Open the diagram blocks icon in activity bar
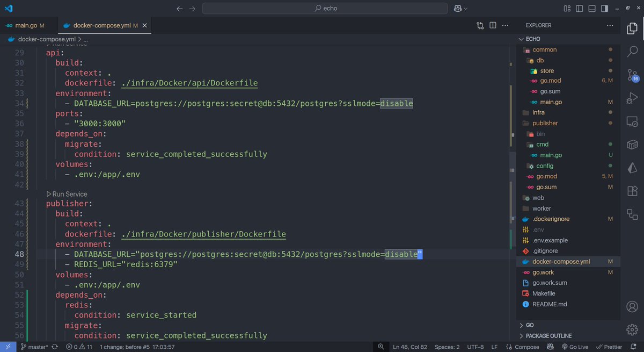644x352 pixels. [x=632, y=214]
